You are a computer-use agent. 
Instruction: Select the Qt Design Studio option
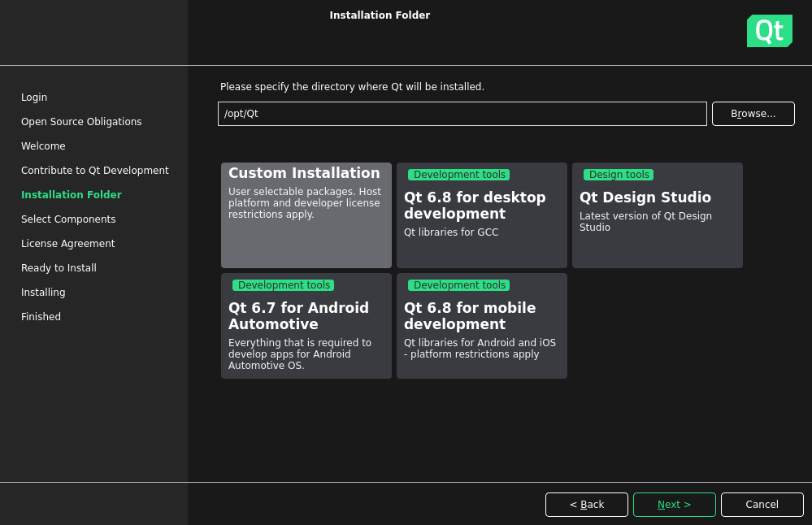tap(657, 215)
